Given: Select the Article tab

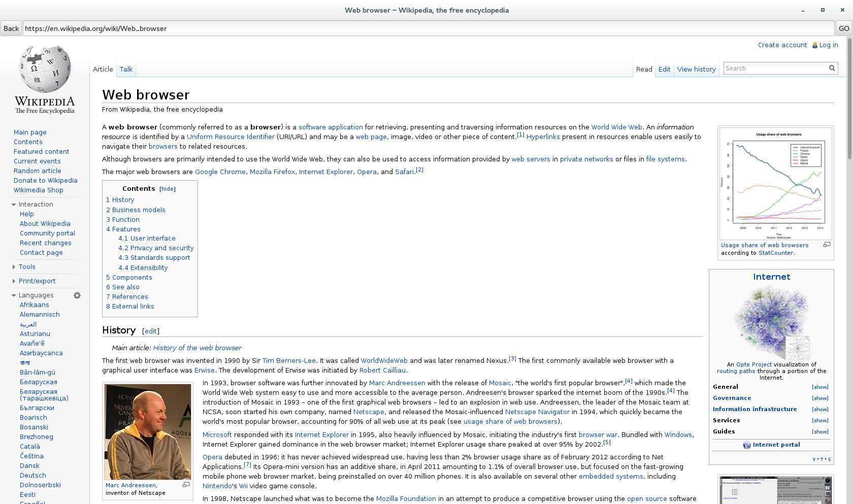Looking at the screenshot, I should pyautogui.click(x=103, y=70).
